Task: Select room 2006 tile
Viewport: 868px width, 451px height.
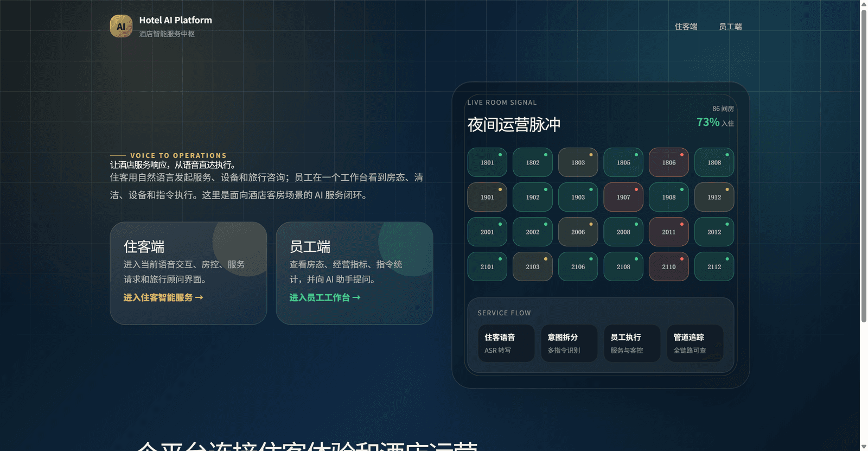Action: pyautogui.click(x=578, y=232)
